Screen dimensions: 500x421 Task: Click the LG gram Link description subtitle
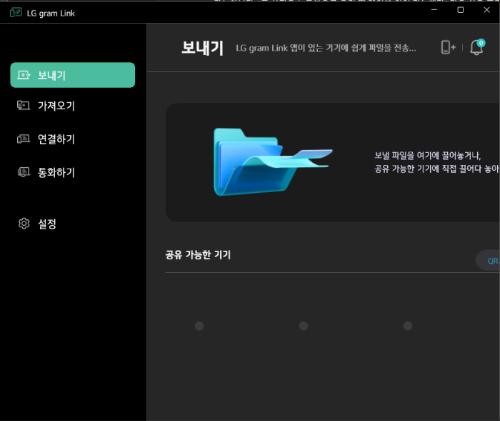(326, 48)
